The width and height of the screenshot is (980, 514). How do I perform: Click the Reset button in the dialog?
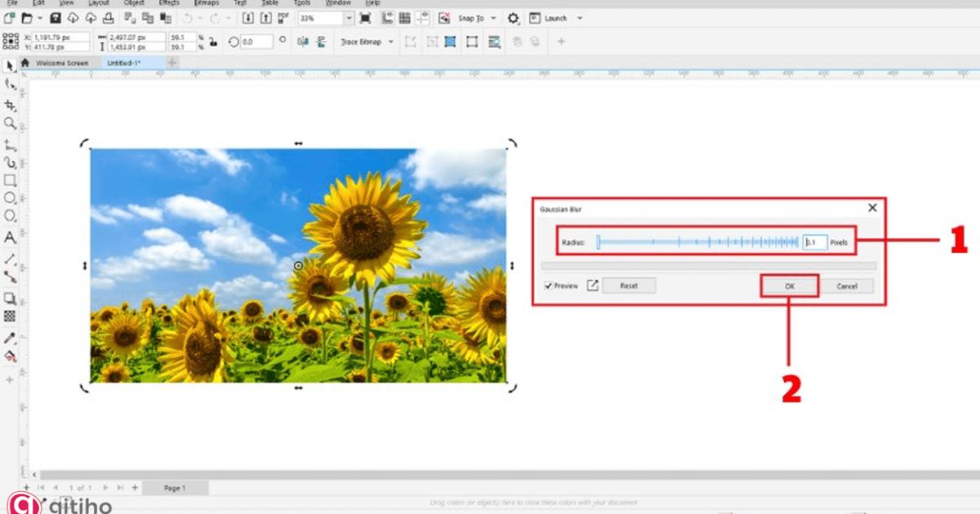click(629, 286)
